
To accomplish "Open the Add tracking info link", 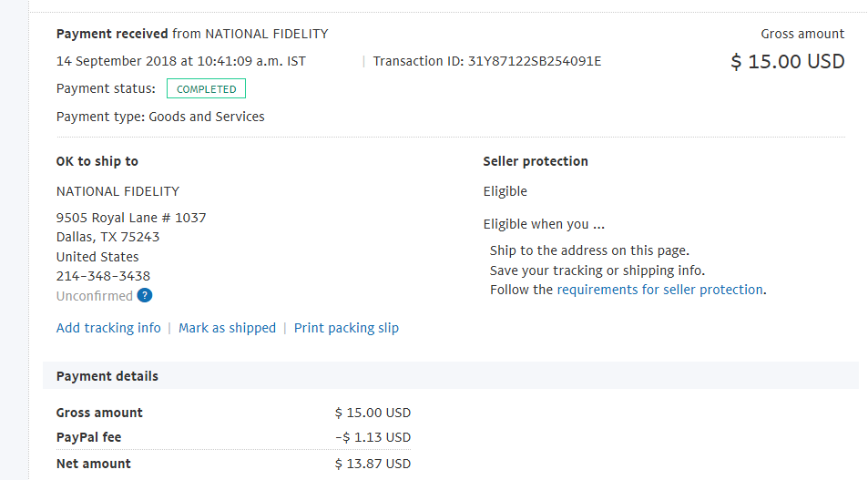I will pyautogui.click(x=108, y=328).
